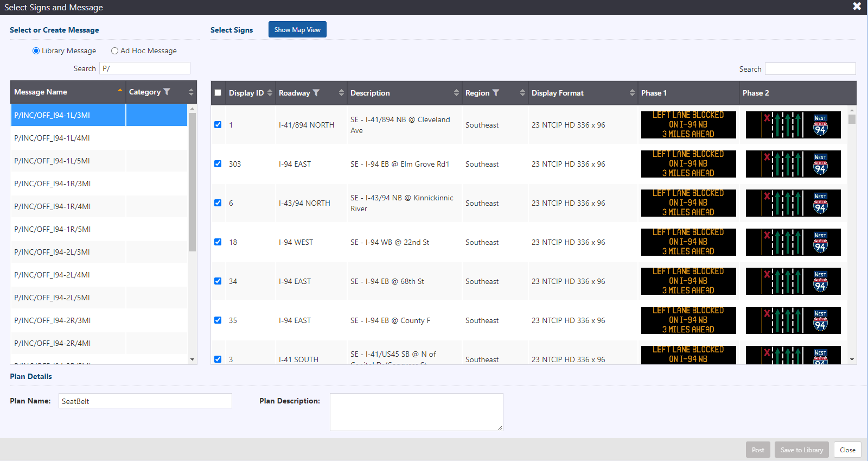This screenshot has height=461, width=868.
Task: Click the Plan Name field with SeatBelt
Action: coord(145,401)
